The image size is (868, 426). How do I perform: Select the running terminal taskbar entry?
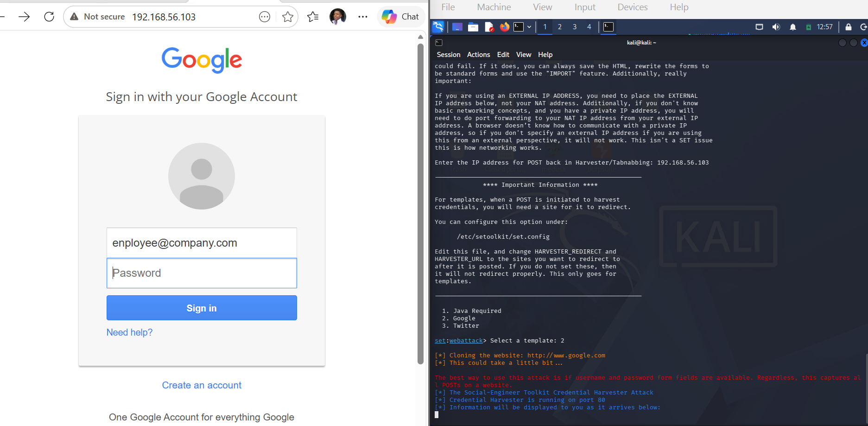click(x=608, y=27)
